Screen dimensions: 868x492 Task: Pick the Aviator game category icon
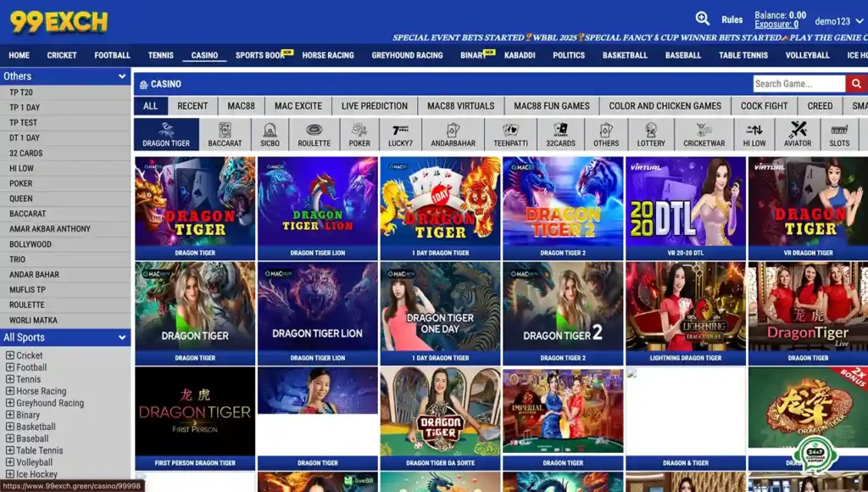pyautogui.click(x=797, y=134)
